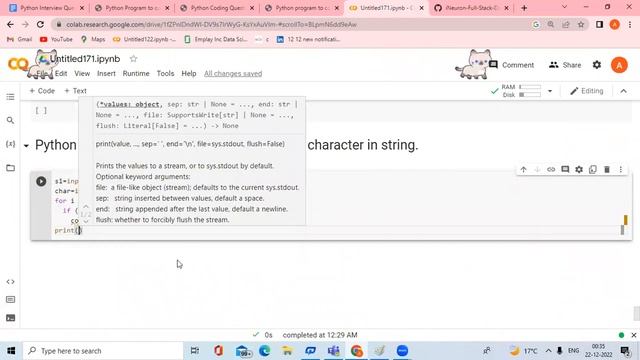Open Chrome zoom magnifier icon in address bar
The width and height of the screenshot is (640, 360).
[551, 24]
